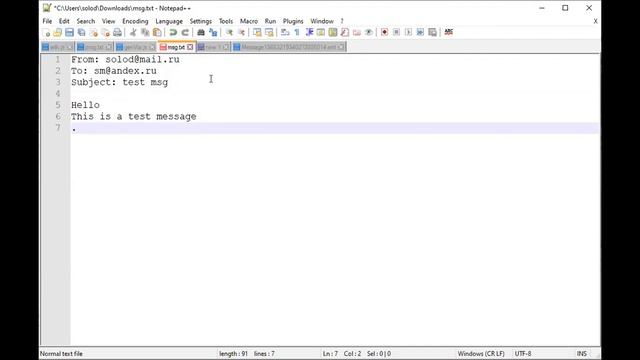Viewport: 640px width, 360px height.
Task: Click the 'From: solod@mail.ru' line
Action: coord(125,60)
